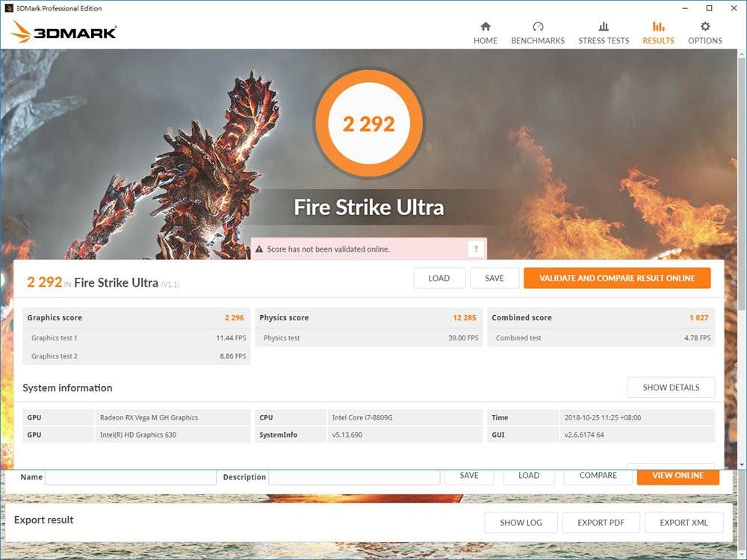Image resolution: width=747 pixels, height=560 pixels.
Task: Click the Stress Tests bar chart icon
Action: point(604,27)
